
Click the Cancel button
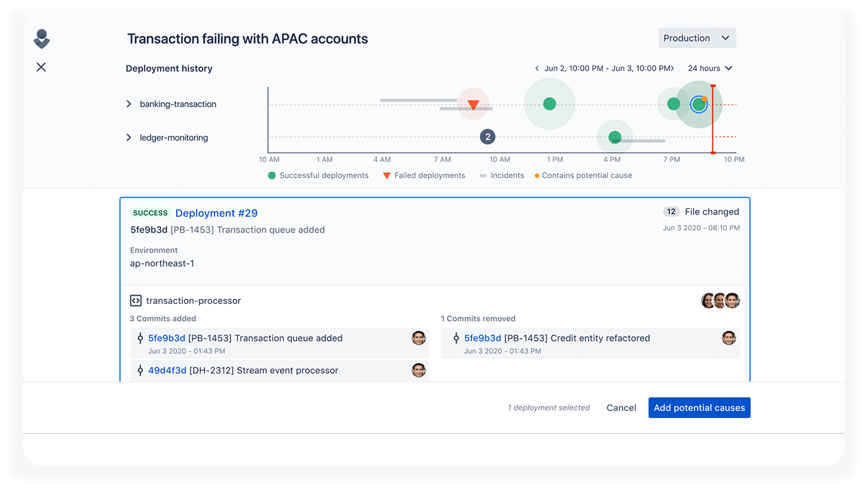coord(621,407)
